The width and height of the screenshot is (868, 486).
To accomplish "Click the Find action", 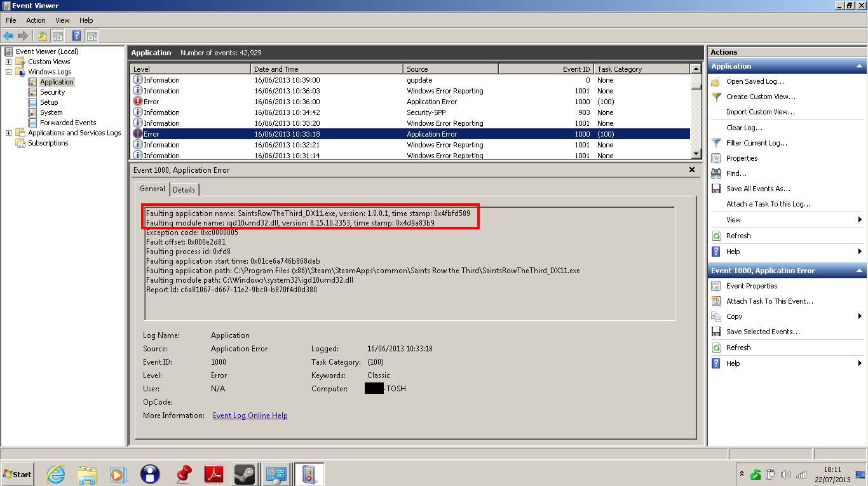I will click(x=736, y=173).
